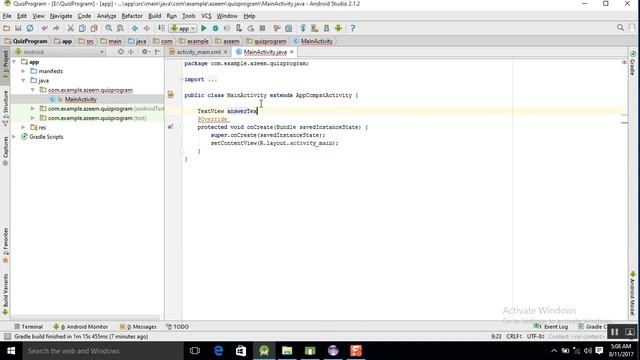The height and width of the screenshot is (360, 640).
Task: Open the Structure side panel
Action: pyautogui.click(x=5, y=108)
